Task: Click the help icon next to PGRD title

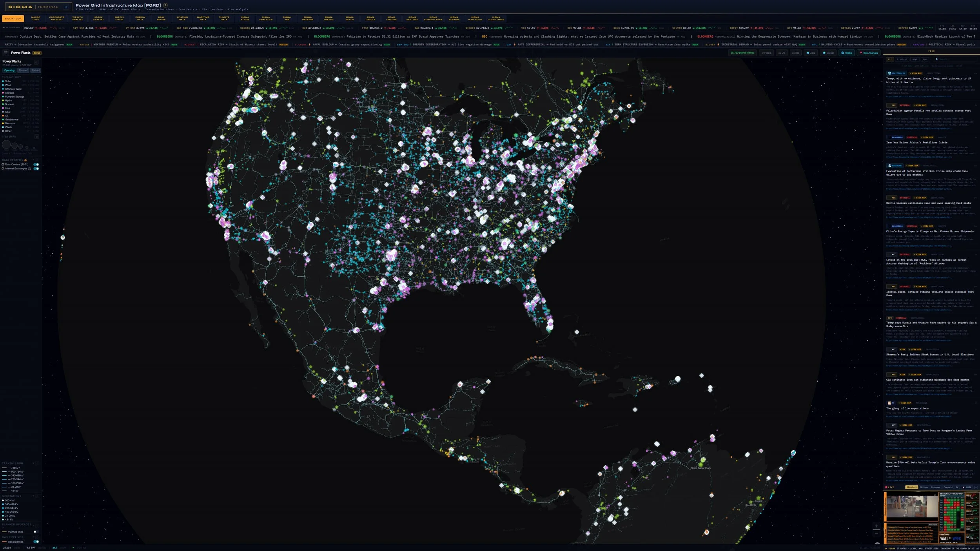Action: pos(165,5)
